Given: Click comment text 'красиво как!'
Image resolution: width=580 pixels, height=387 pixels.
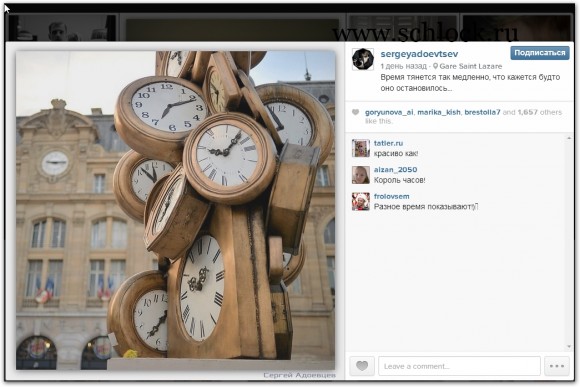Looking at the screenshot, I should point(396,154).
